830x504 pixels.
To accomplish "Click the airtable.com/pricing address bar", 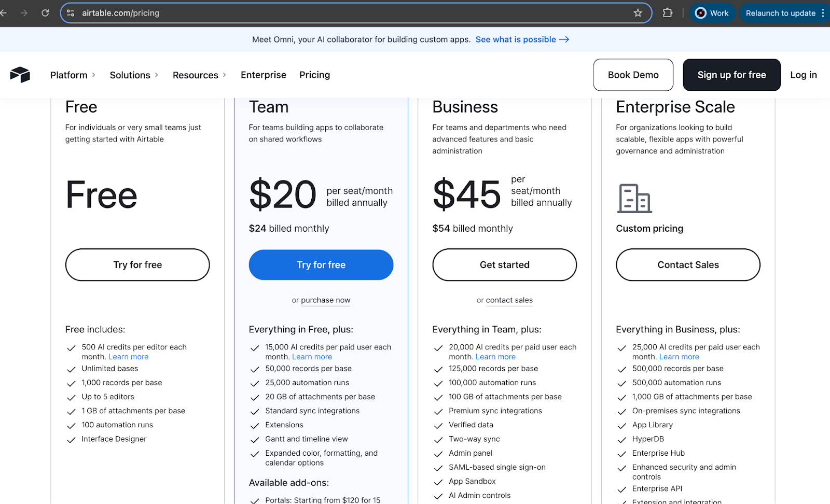I will [x=356, y=13].
